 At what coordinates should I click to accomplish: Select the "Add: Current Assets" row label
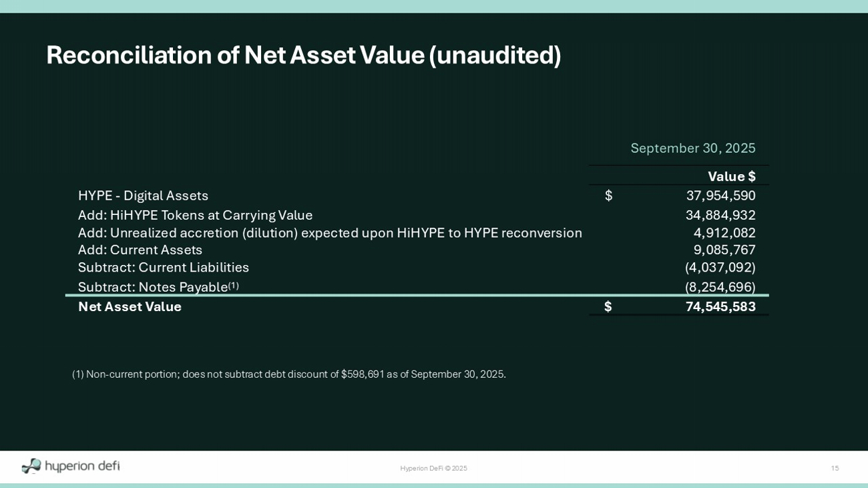coord(140,250)
